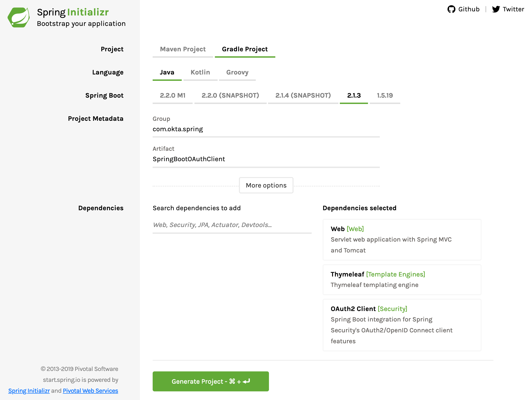Viewport: 532px width, 400px height.
Task: Select Spring Boot version 2.2.0 M1
Action: (x=173, y=95)
